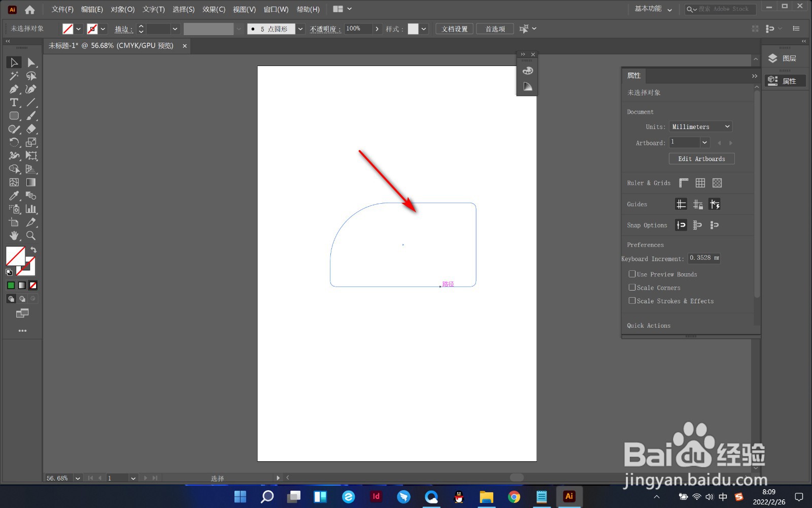The image size is (812, 508).
Task: Click the 首选项 button
Action: pos(495,29)
